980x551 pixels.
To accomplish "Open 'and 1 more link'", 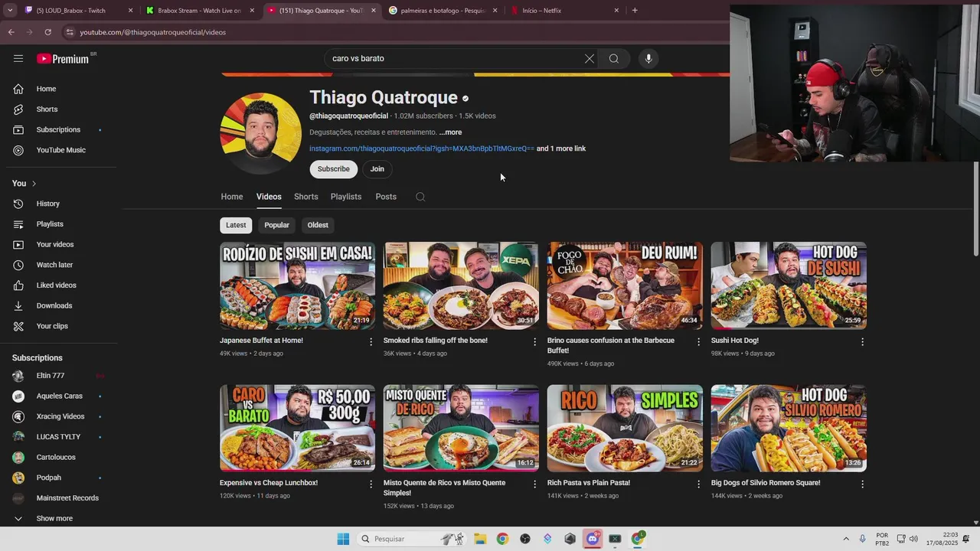I will [561, 148].
